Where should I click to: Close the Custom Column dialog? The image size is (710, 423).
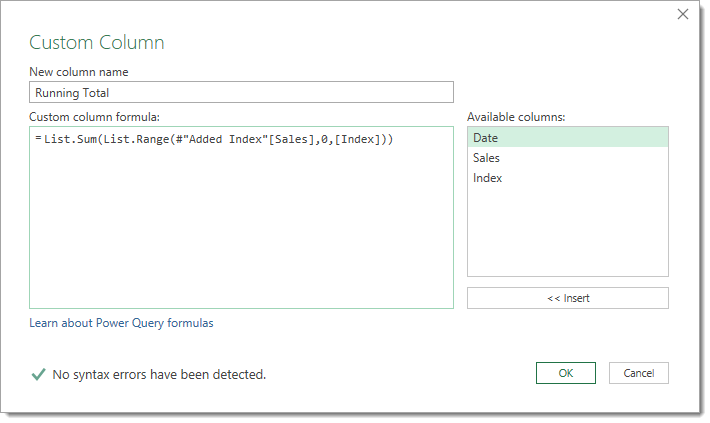(682, 14)
